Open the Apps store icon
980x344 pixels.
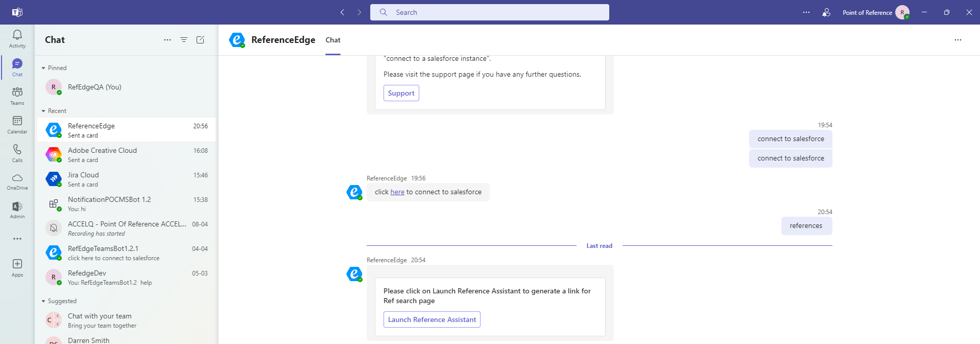17,267
